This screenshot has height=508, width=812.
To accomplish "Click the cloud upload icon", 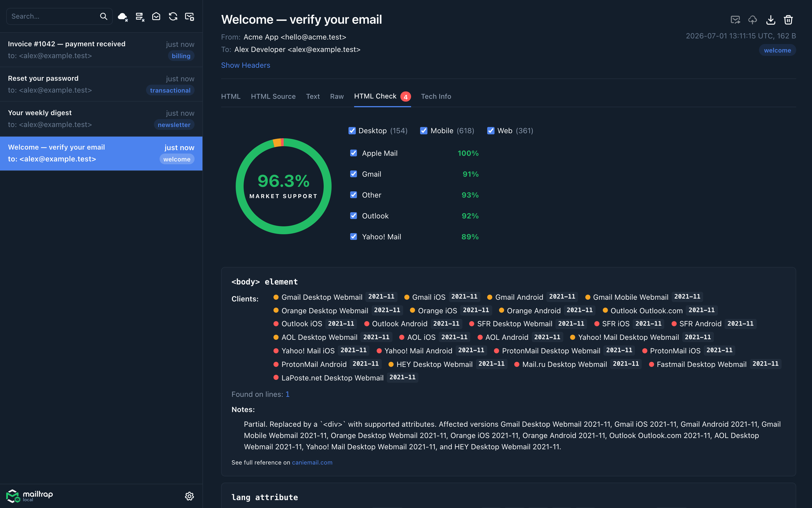I will pyautogui.click(x=753, y=20).
